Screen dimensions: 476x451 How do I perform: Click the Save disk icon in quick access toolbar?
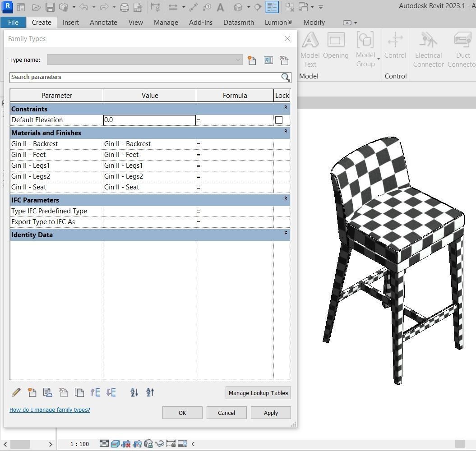(x=50, y=7)
